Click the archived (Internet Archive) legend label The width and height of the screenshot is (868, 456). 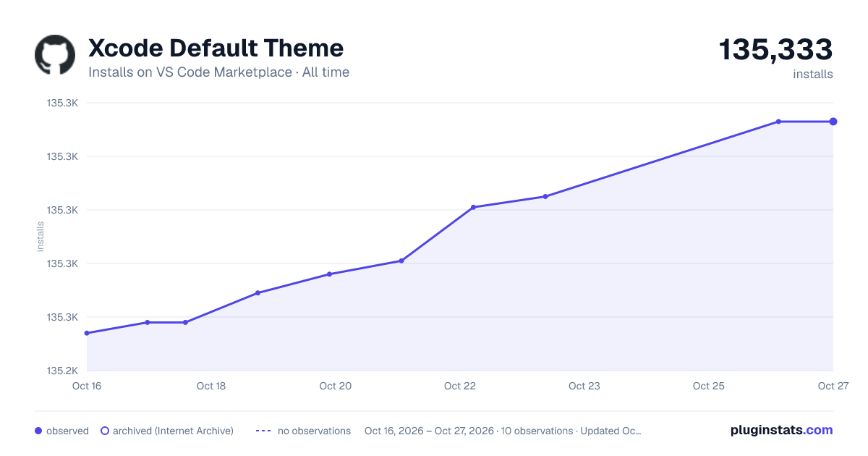[173, 431]
